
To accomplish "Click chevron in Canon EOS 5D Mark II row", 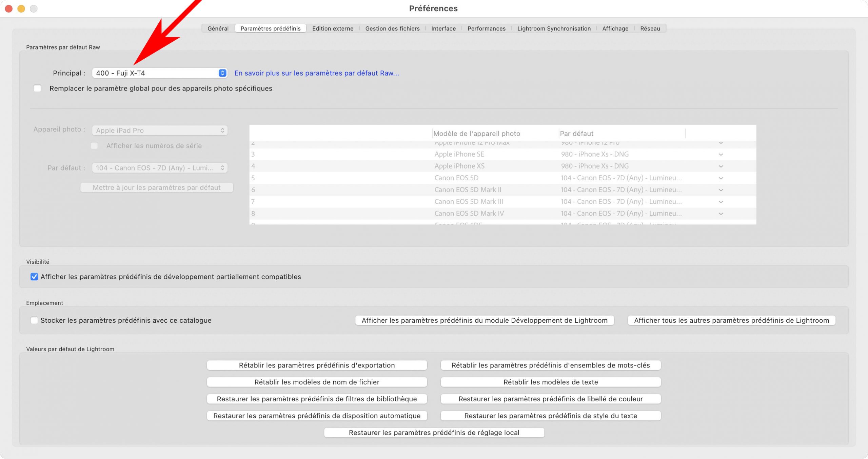I will [721, 190].
